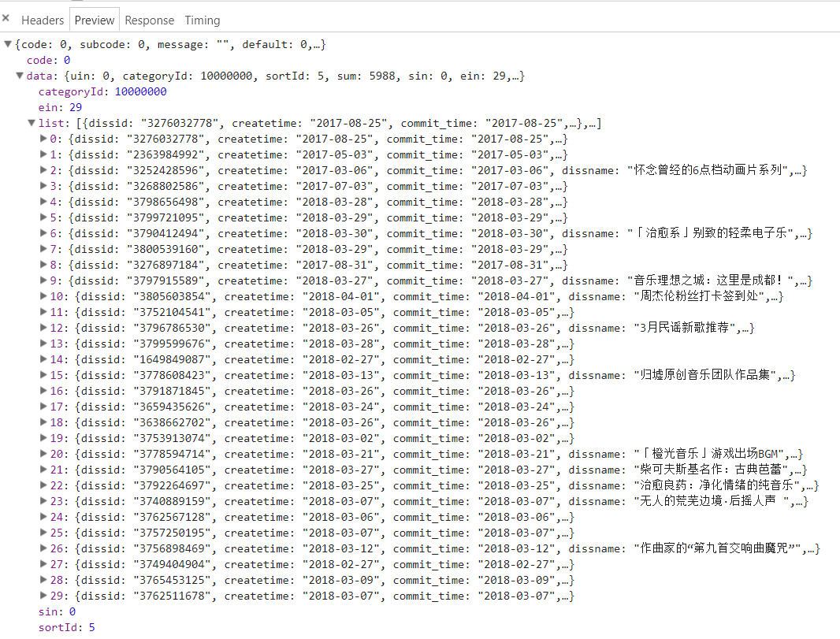Expand list item 16 with dissid 3791871845

[43, 391]
